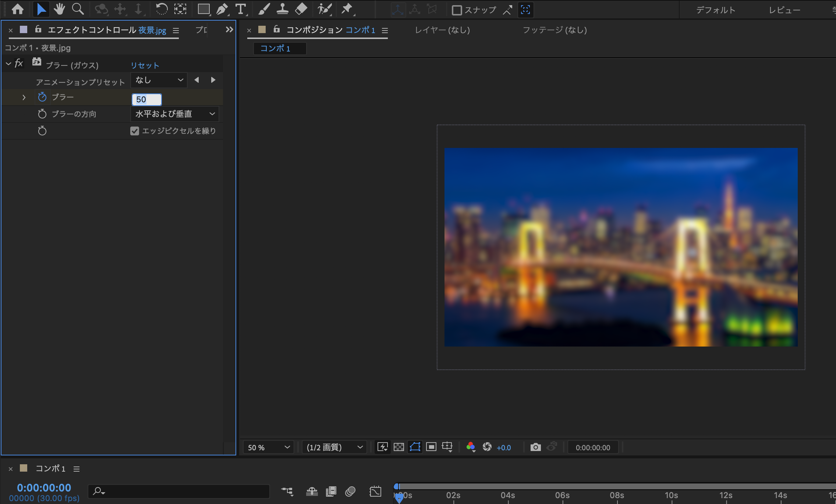Toggle lock on エフェクトコントロール panel
Image resolution: width=836 pixels, height=504 pixels.
[x=38, y=29]
